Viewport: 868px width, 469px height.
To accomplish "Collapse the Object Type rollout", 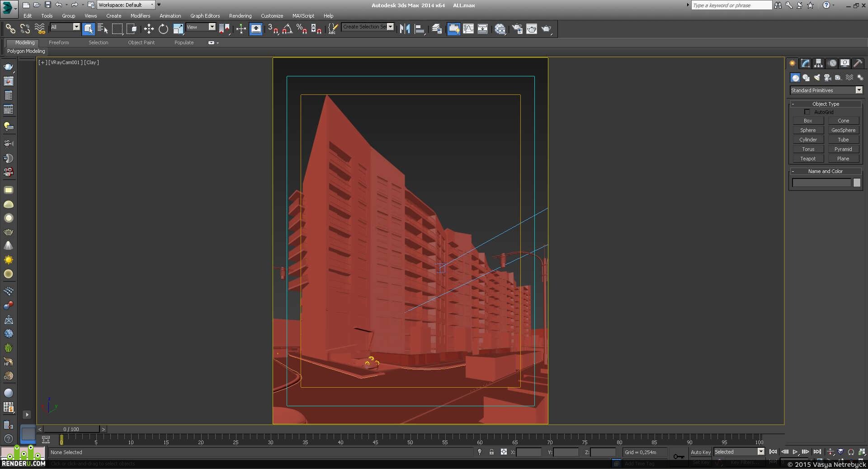I will pyautogui.click(x=826, y=104).
